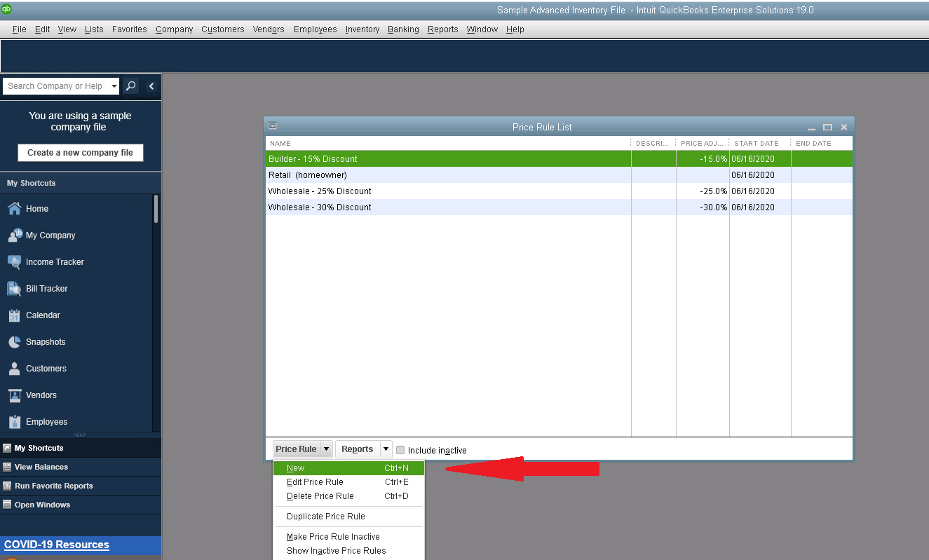Click in the Search Company or Help field

point(56,86)
